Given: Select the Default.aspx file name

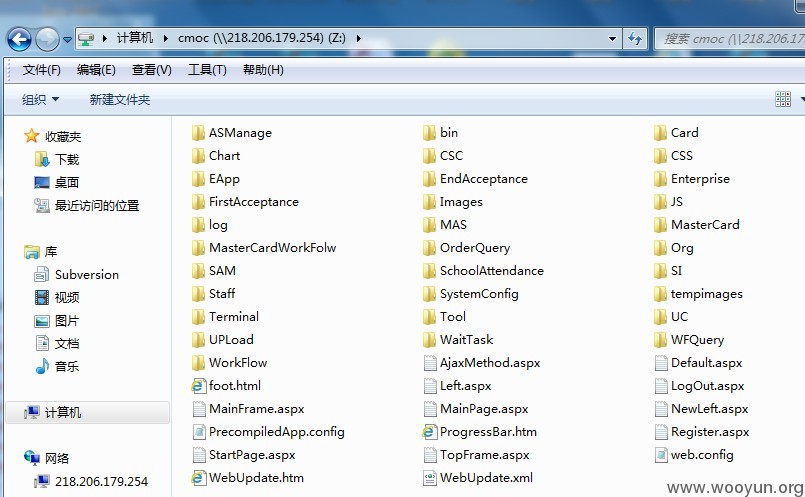Looking at the screenshot, I should 707,363.
